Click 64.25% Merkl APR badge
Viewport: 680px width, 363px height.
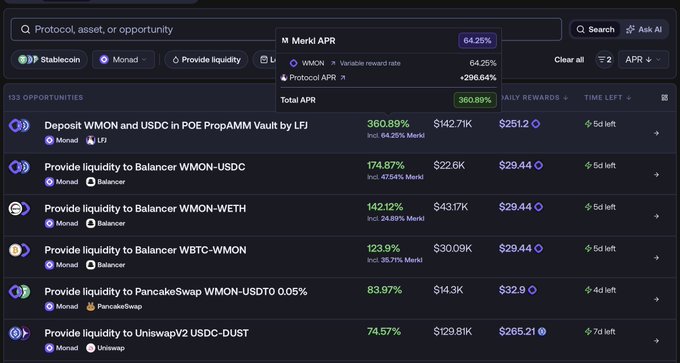[x=477, y=41]
